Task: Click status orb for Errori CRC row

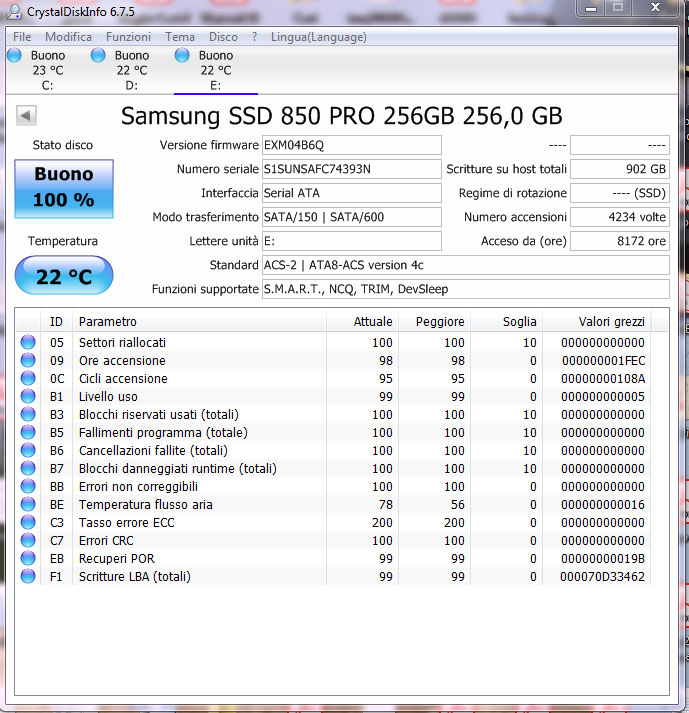Action: (x=28, y=540)
